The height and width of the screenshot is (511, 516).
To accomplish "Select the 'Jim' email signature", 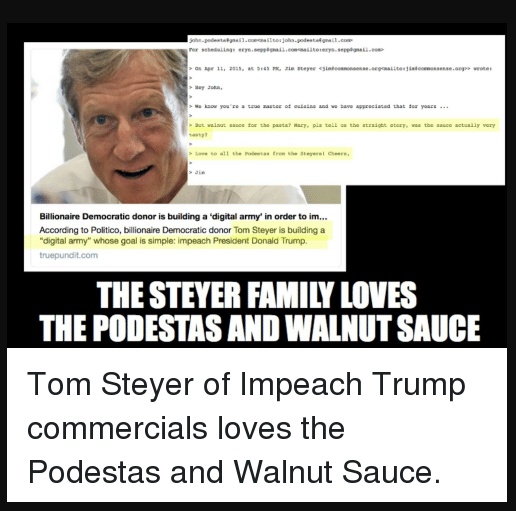I will (x=200, y=172).
